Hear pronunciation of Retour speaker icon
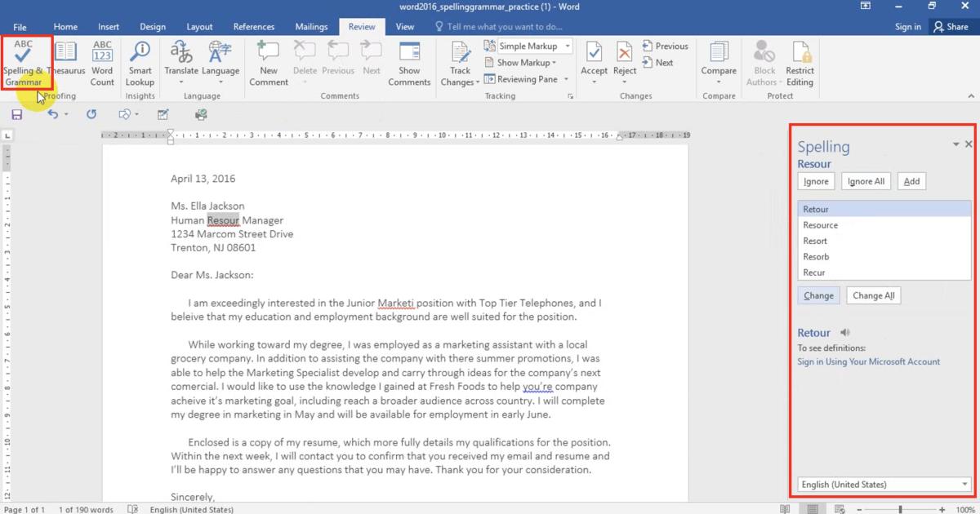 844,332
